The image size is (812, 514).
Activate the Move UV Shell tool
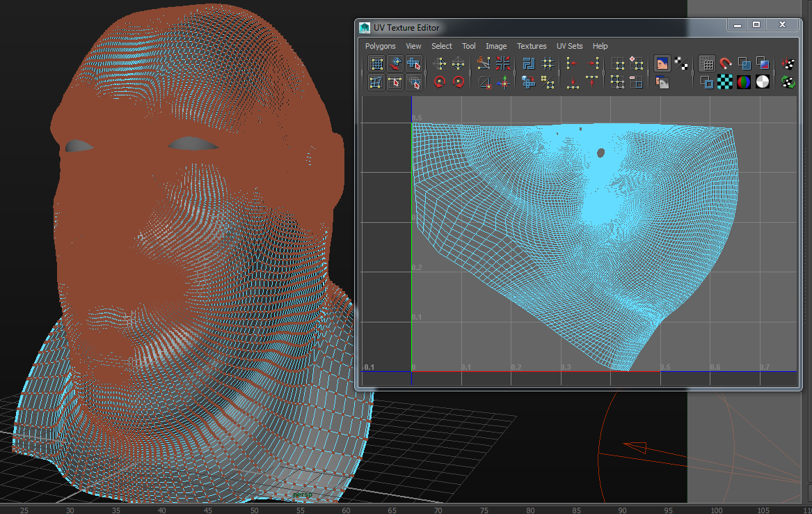click(x=395, y=64)
